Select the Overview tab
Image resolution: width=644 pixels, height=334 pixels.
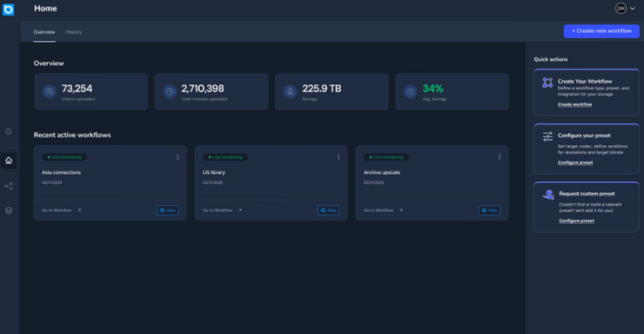tap(44, 32)
